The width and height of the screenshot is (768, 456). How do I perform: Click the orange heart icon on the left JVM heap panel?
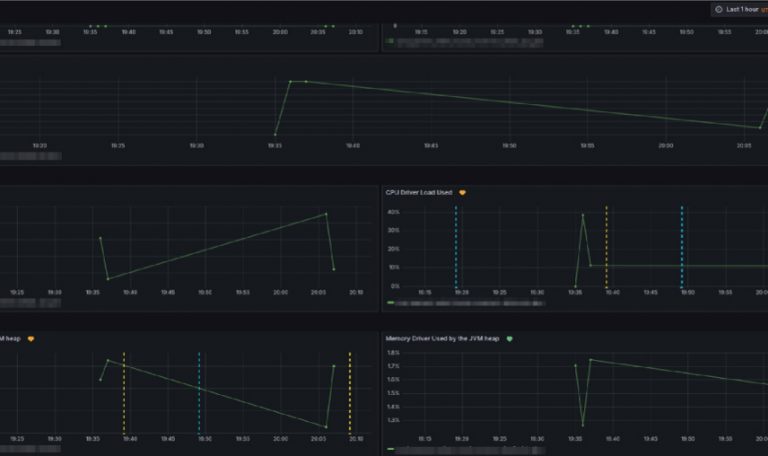click(x=31, y=339)
